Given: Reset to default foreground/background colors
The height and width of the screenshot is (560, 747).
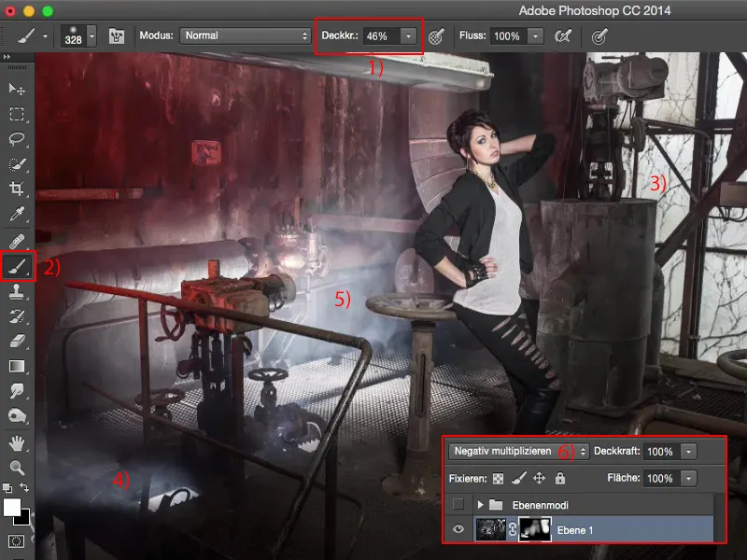Looking at the screenshot, I should click(x=7, y=487).
